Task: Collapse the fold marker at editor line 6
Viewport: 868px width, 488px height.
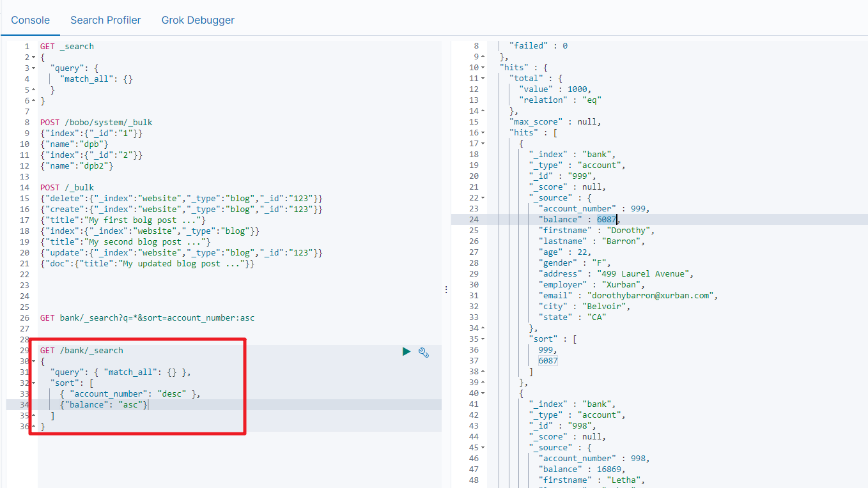Action: tap(33, 101)
